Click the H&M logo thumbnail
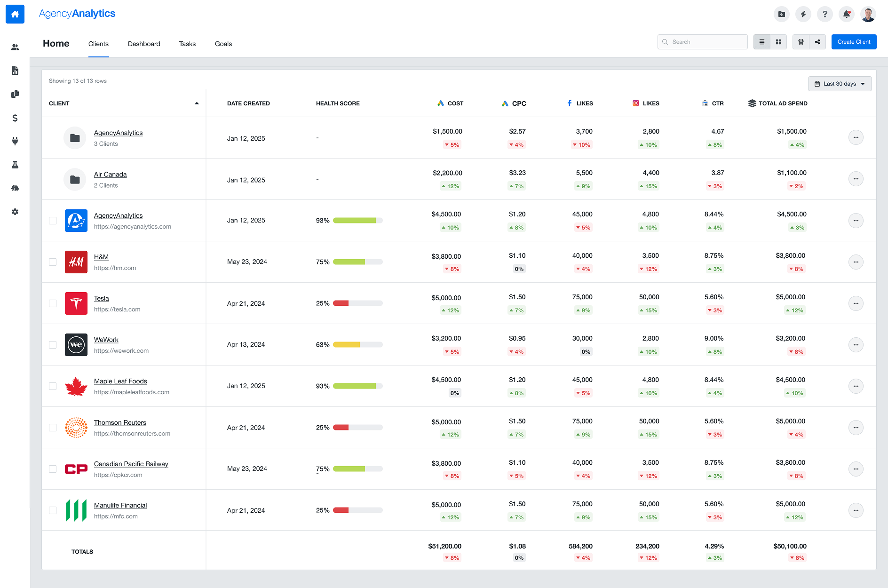The image size is (888, 588). point(76,262)
